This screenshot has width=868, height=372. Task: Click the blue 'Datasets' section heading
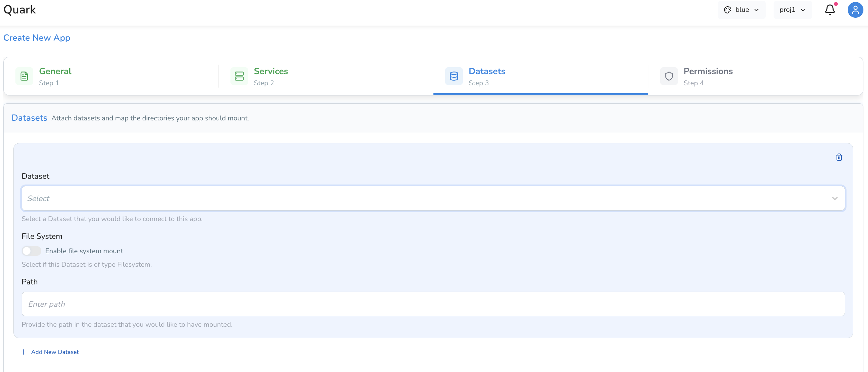[29, 118]
